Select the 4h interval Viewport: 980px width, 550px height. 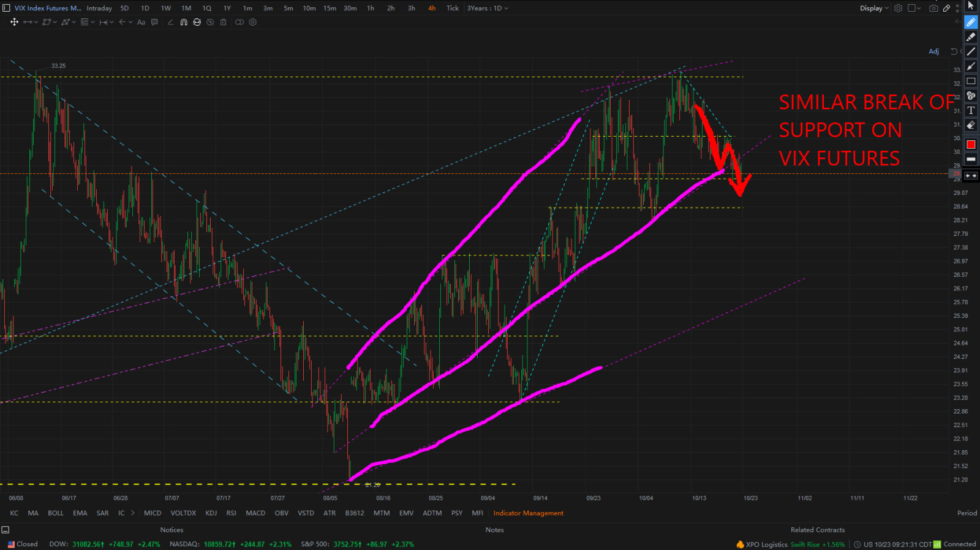432,8
